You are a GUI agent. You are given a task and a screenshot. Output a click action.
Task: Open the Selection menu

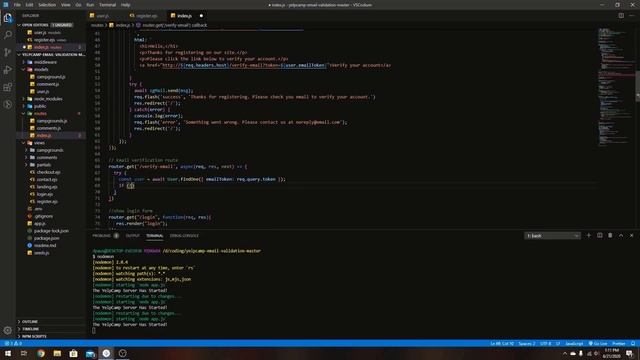point(47,5)
